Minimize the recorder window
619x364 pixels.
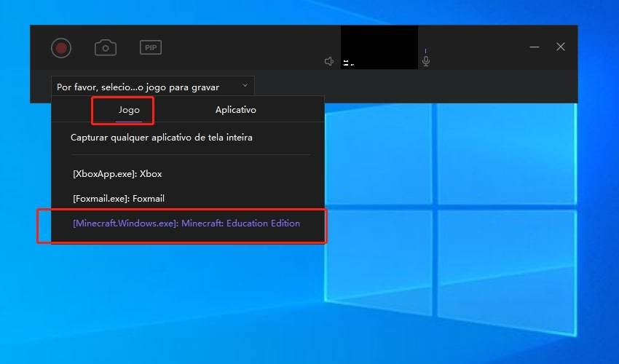pos(535,47)
